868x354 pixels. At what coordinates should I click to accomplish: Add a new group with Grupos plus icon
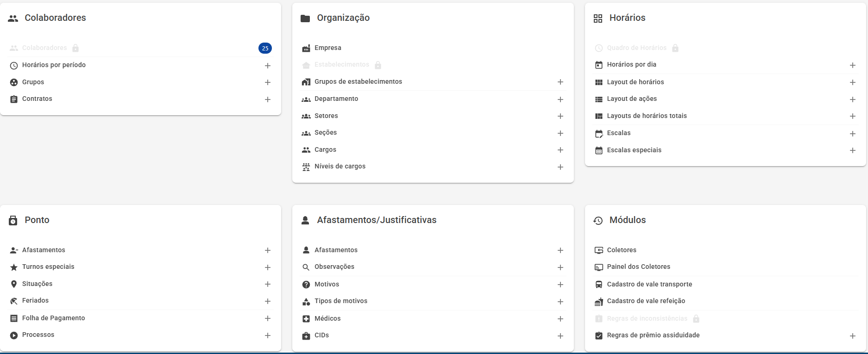tap(268, 82)
